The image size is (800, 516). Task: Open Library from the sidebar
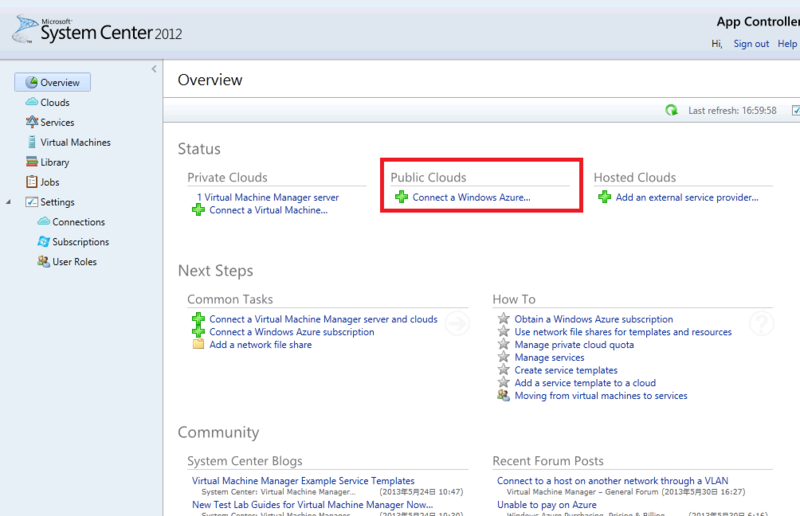tap(55, 162)
